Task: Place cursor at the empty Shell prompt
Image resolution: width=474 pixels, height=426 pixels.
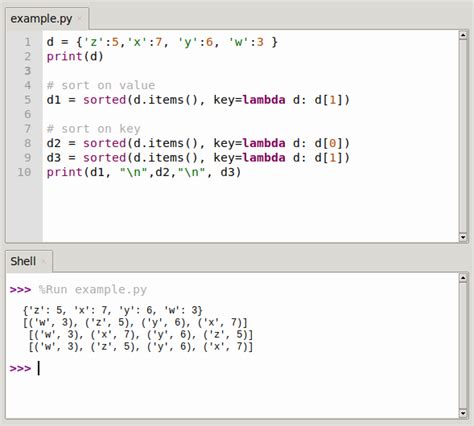Action: [39, 368]
